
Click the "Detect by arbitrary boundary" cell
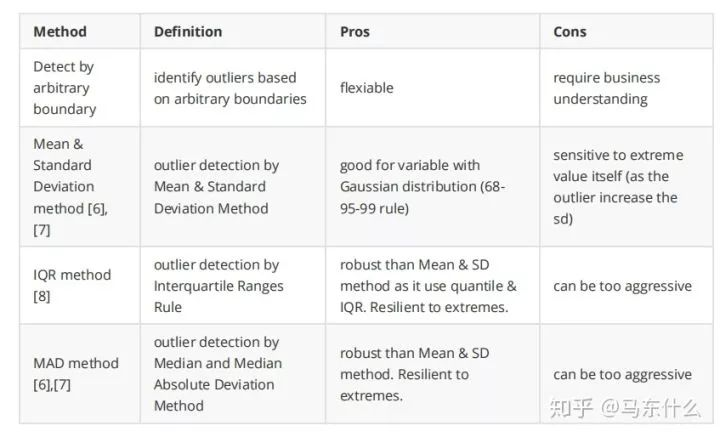[x=65, y=88]
